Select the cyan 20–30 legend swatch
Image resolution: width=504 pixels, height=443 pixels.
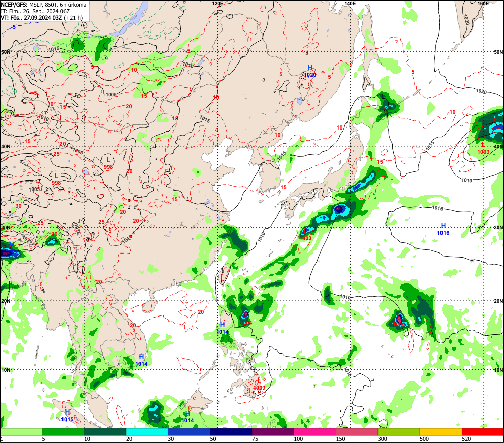click(147, 432)
